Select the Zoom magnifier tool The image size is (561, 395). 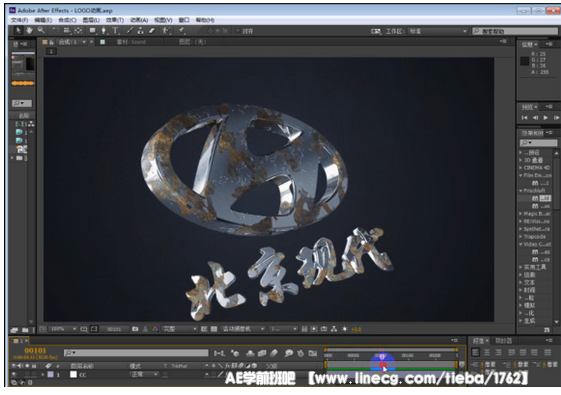coord(41,31)
